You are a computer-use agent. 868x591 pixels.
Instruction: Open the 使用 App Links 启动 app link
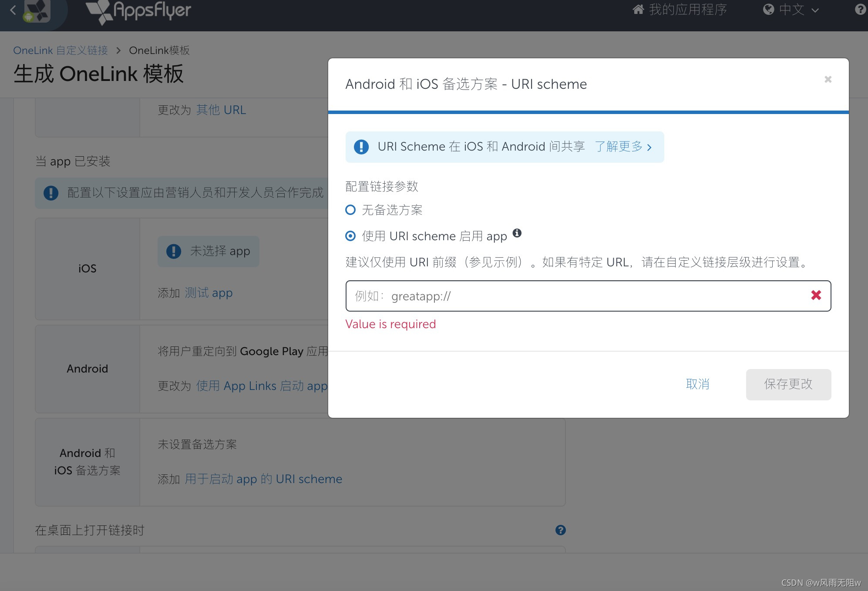pos(262,386)
